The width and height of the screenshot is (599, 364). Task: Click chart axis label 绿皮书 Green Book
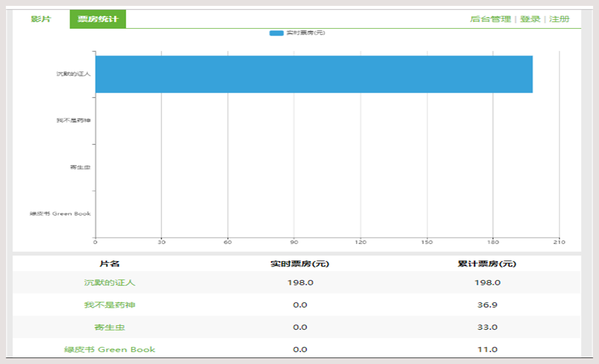(60, 214)
